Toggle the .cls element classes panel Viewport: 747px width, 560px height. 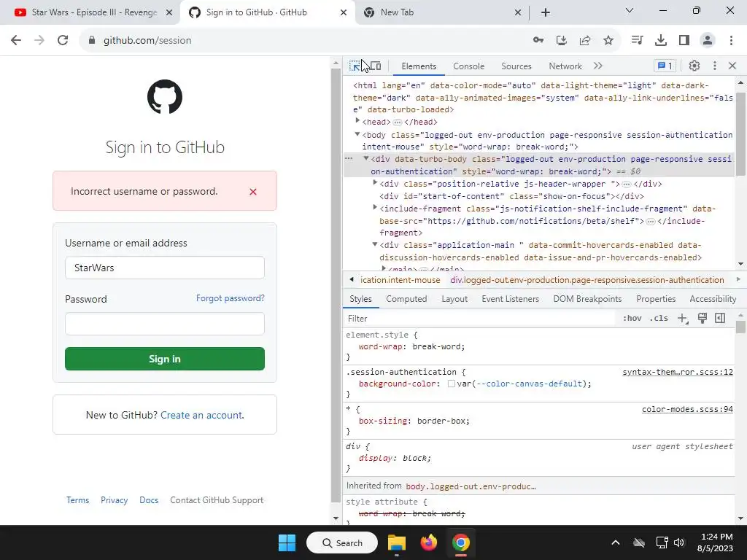(659, 319)
